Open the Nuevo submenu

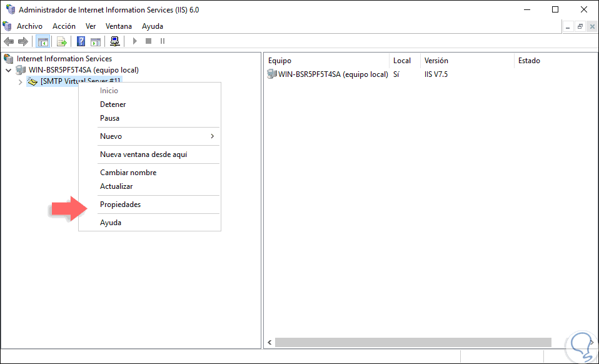[150, 136]
